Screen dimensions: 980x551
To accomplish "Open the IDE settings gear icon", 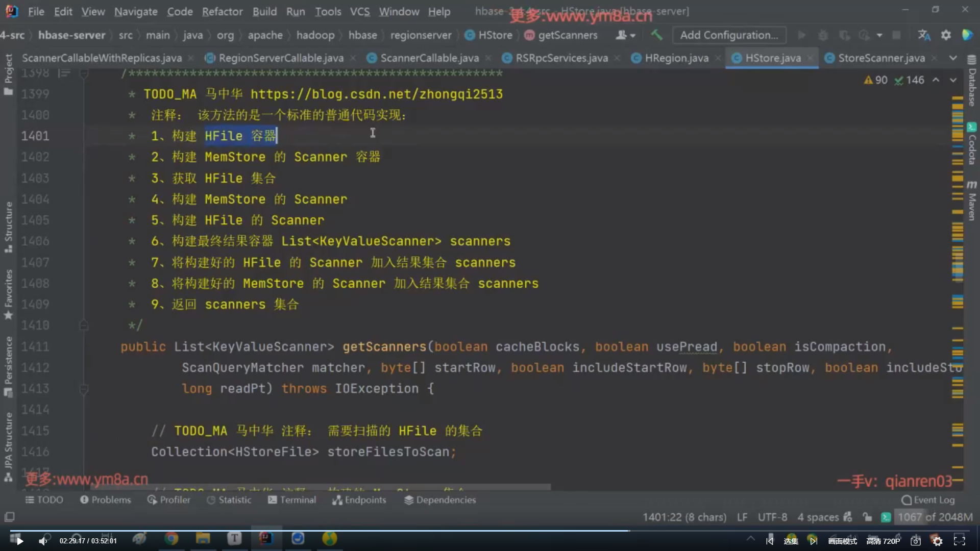I will 946,35.
